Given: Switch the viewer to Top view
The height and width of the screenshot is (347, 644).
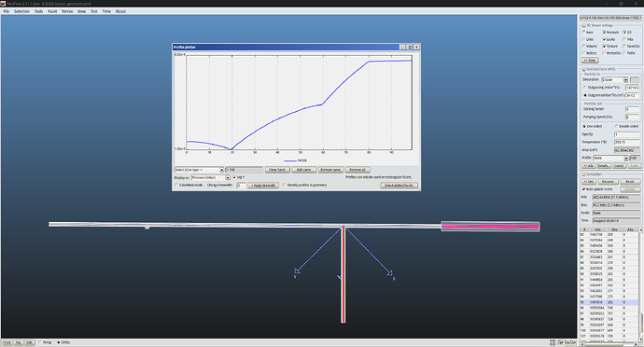Looking at the screenshot, I should click(19, 342).
